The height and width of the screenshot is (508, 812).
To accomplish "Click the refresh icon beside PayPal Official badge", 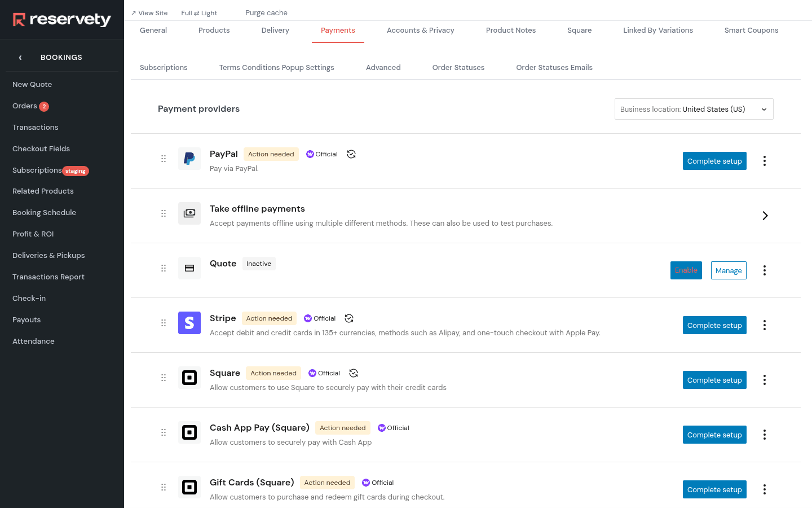I will point(351,154).
